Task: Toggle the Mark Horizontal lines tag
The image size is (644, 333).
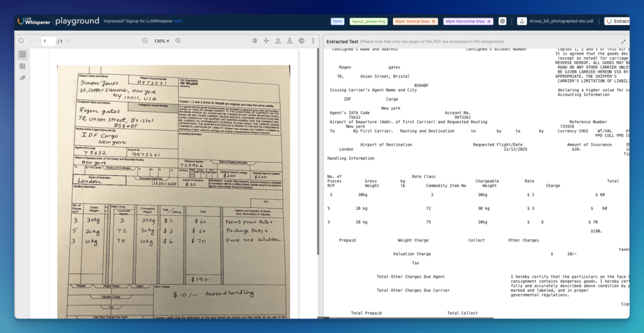Action: click(468, 21)
